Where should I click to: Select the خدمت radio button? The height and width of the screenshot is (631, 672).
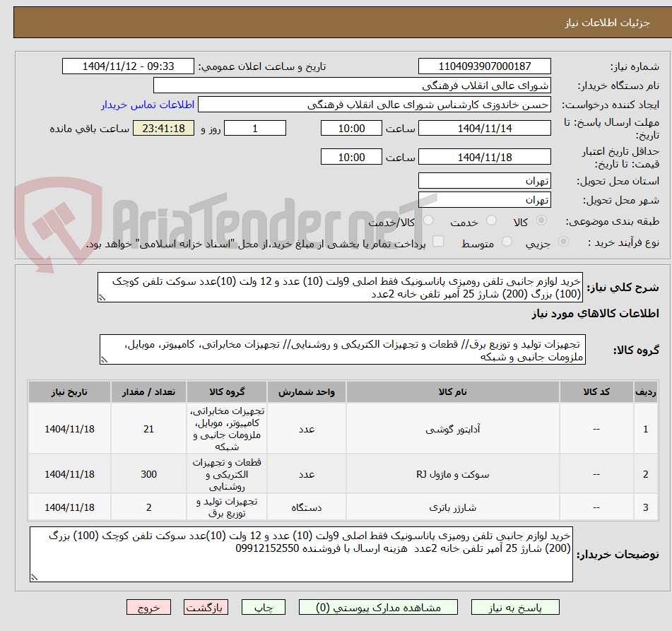(492, 220)
